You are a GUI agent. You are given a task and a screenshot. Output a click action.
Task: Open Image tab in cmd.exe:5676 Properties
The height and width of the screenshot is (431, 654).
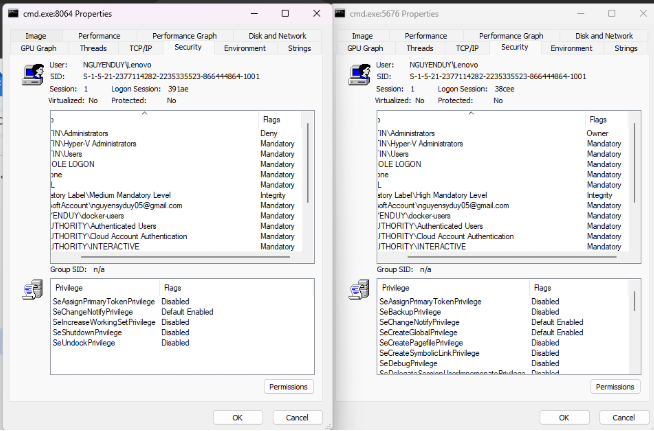coord(362,36)
